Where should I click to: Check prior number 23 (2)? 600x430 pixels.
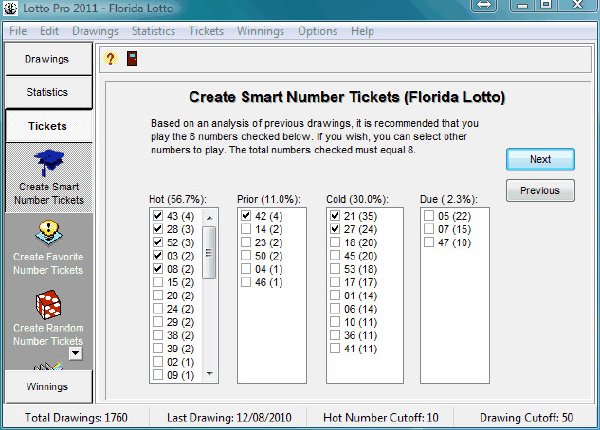tap(246, 242)
